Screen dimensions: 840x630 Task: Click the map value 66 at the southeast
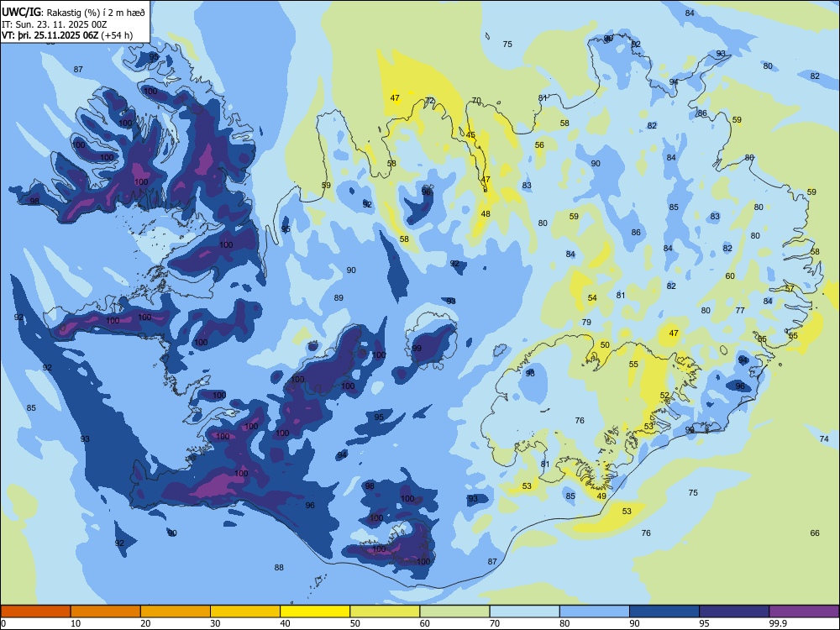(815, 533)
